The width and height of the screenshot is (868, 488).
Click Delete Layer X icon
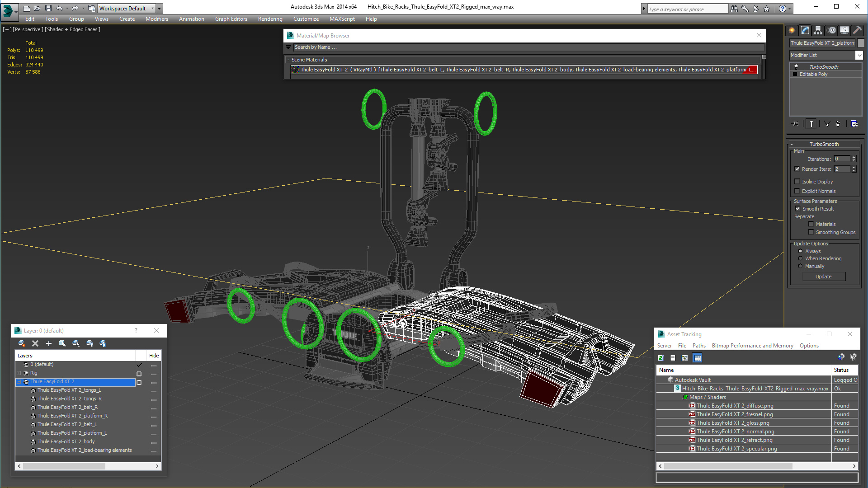point(35,343)
